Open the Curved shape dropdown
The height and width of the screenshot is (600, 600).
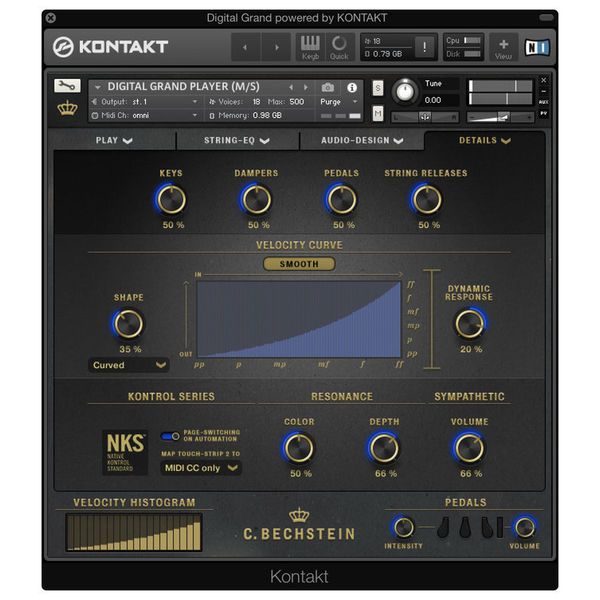coord(128,365)
